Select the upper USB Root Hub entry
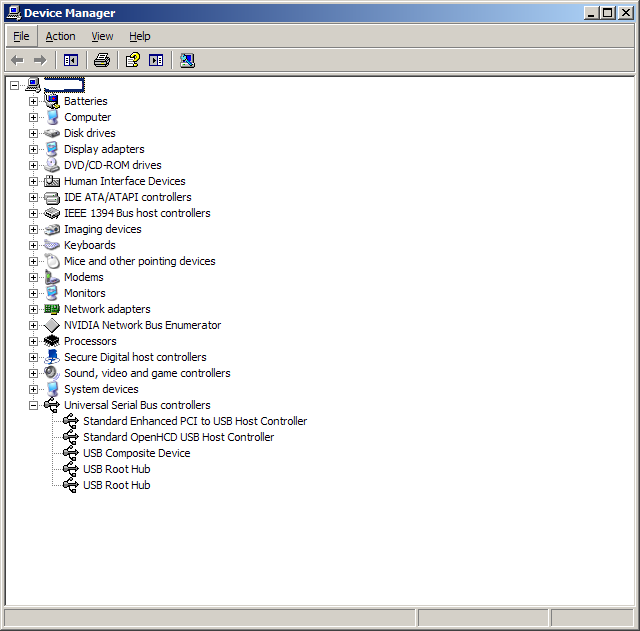This screenshot has height=631, width=640. [117, 469]
